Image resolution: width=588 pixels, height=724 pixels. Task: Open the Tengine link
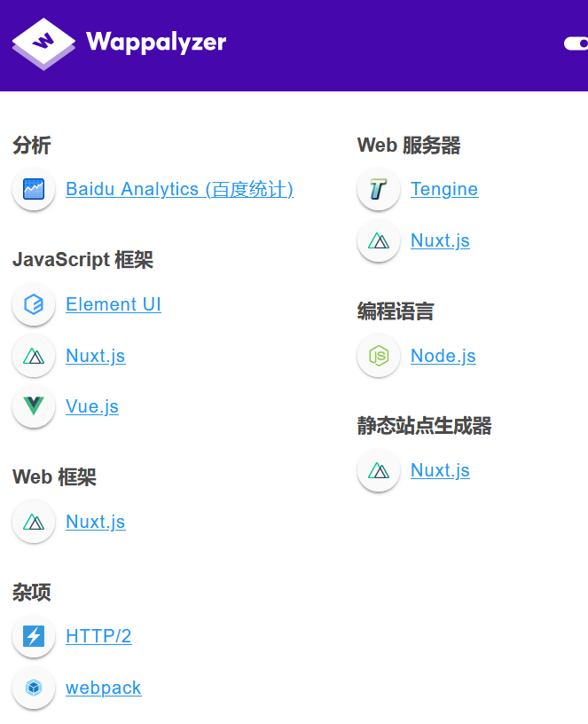[444, 189]
